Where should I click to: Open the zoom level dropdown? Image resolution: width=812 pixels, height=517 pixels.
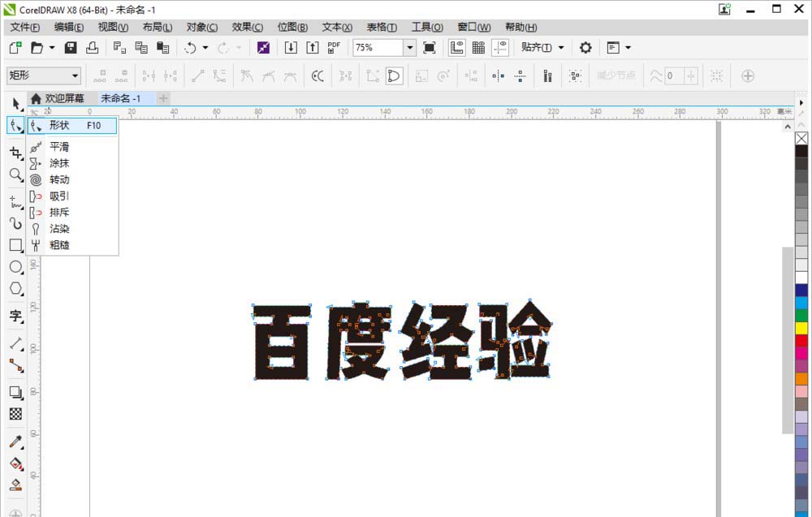pyautogui.click(x=411, y=47)
